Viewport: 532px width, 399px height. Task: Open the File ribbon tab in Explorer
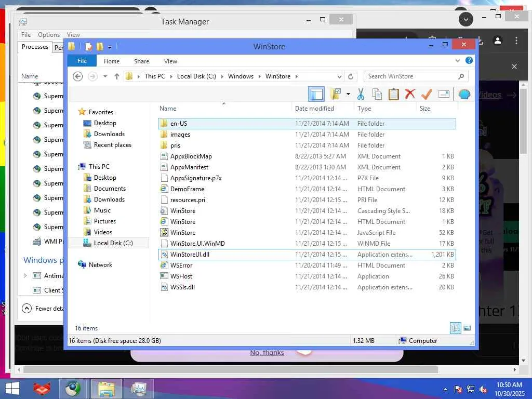[82, 61]
